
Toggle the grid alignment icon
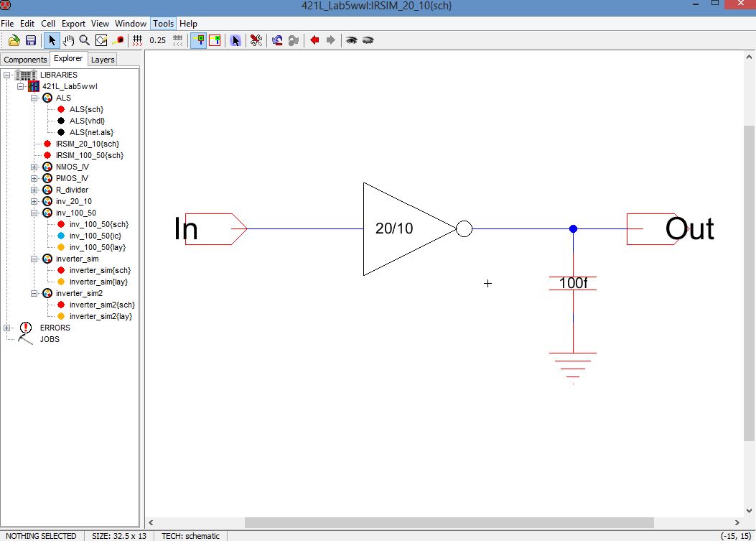click(137, 40)
